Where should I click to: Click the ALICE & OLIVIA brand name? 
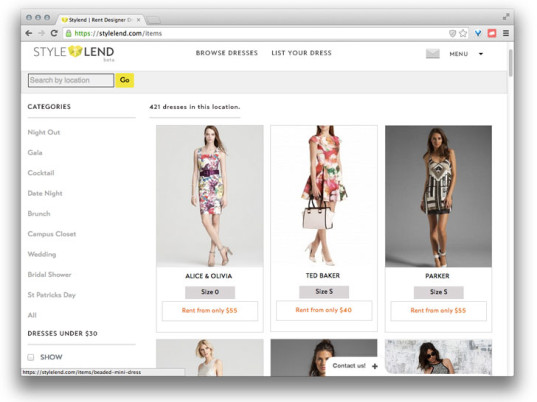pyautogui.click(x=209, y=276)
